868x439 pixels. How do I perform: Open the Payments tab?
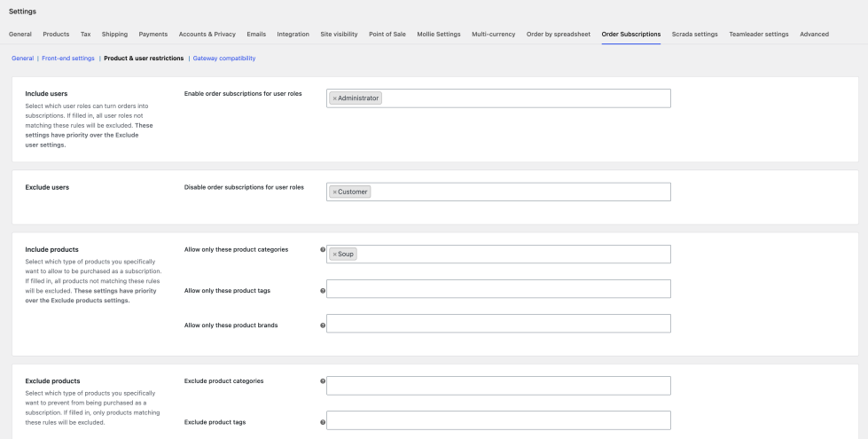click(x=152, y=35)
